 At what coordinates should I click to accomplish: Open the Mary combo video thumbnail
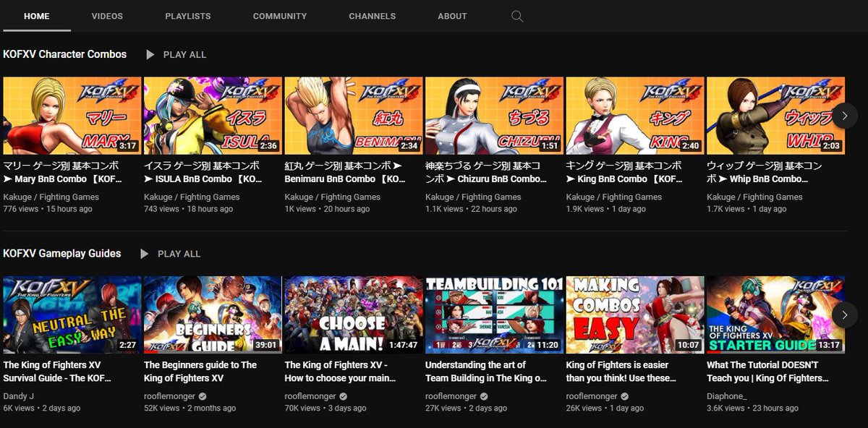(x=72, y=116)
